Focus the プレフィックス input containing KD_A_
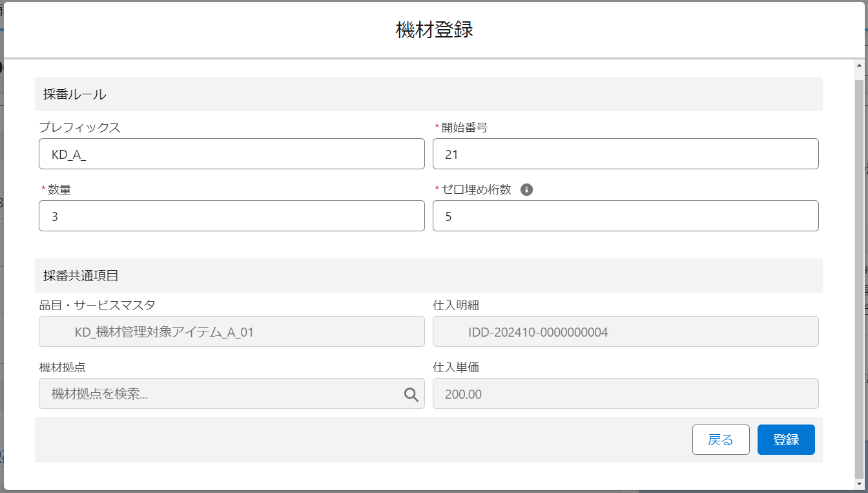 point(231,154)
